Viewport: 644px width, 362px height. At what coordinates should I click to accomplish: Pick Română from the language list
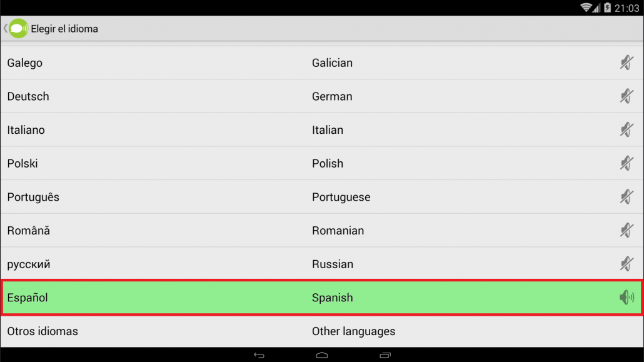click(x=322, y=231)
